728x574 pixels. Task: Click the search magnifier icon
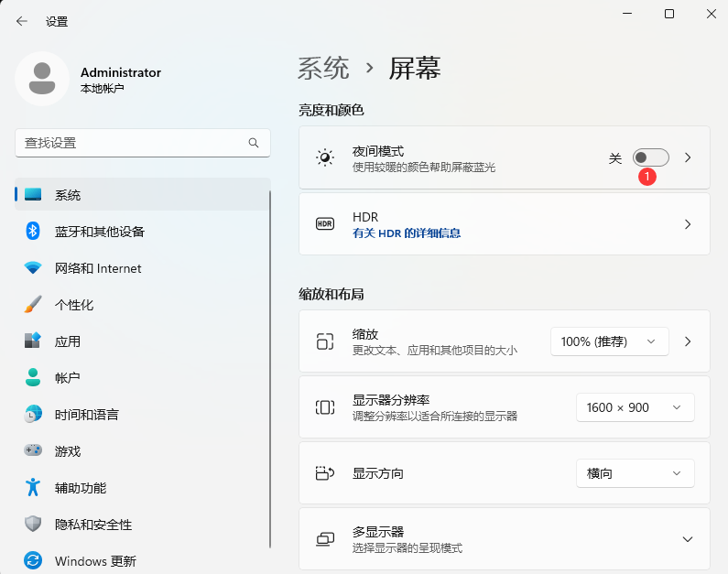(254, 143)
